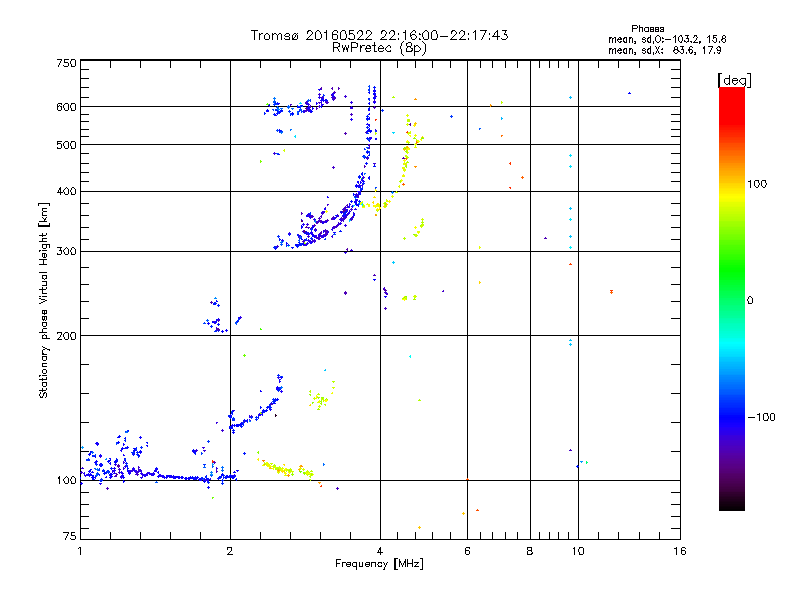Select the "750" height tick label
Viewport: 800px width, 600px height.
click(x=66, y=63)
